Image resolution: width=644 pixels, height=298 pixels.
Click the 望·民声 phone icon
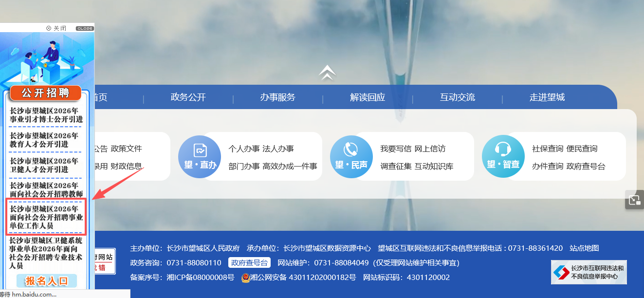click(351, 157)
